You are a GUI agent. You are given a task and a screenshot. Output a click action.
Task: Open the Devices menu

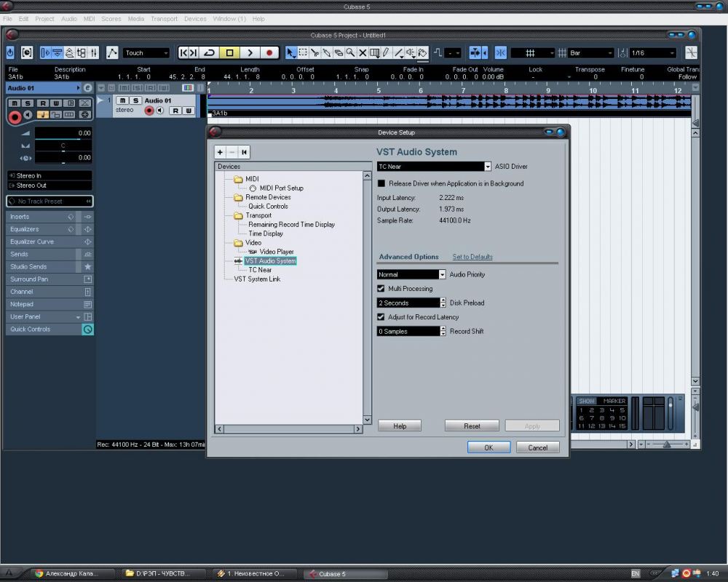point(195,19)
